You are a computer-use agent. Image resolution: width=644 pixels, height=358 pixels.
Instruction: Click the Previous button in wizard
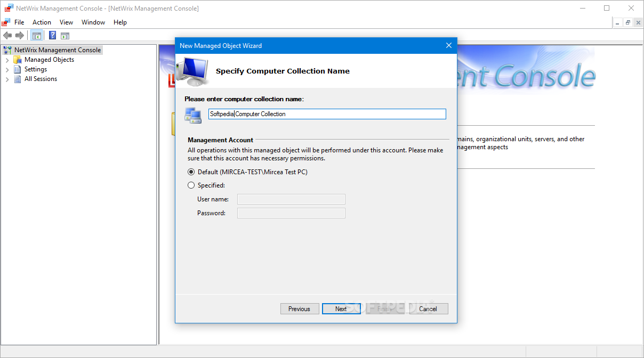point(300,309)
